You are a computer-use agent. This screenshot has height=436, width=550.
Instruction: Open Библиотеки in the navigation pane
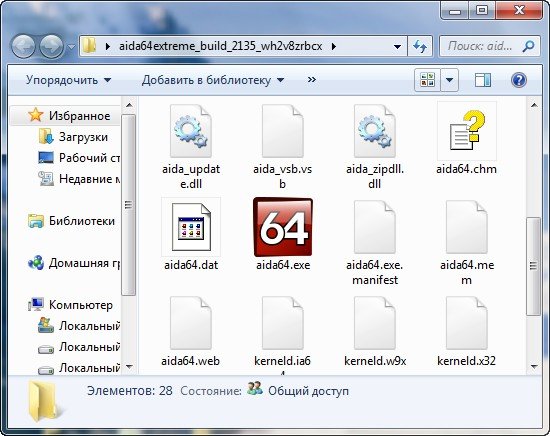(82, 221)
